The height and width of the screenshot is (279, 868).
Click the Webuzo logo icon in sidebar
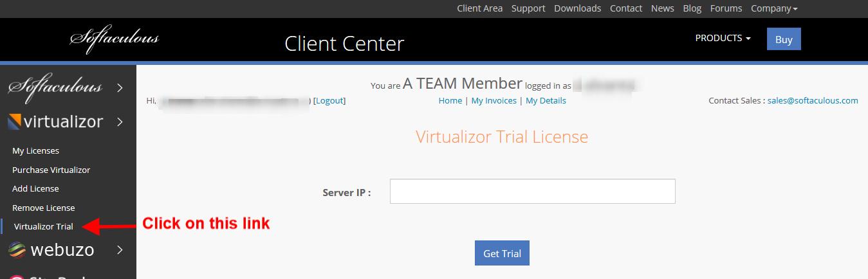(x=17, y=249)
